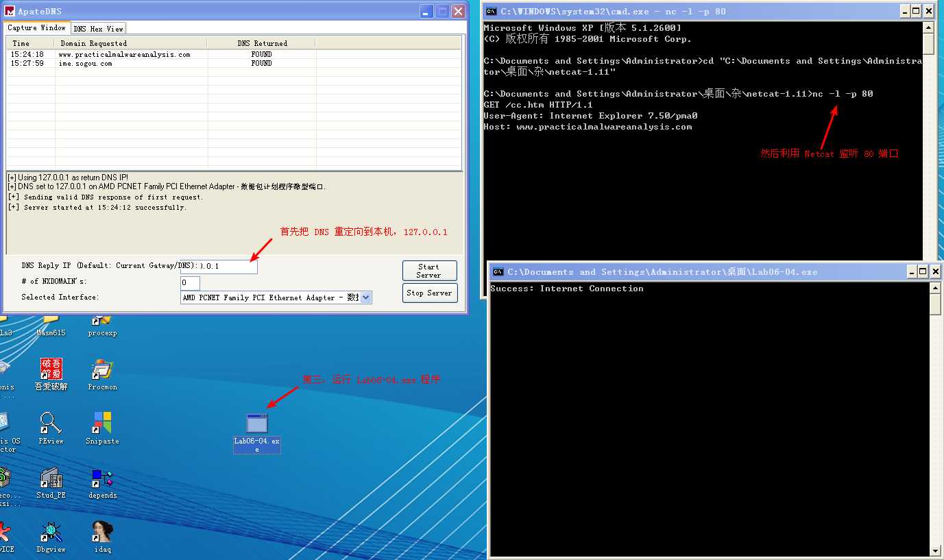
Task: Click the 'GET /cc.htm HTTP/1.1' line
Action: coord(538,105)
